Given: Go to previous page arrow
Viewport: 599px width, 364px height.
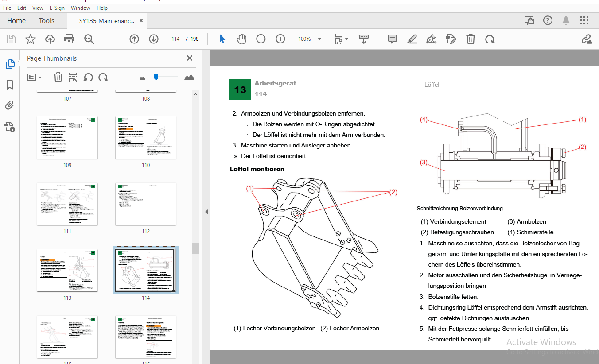Looking at the screenshot, I should click(x=134, y=39).
